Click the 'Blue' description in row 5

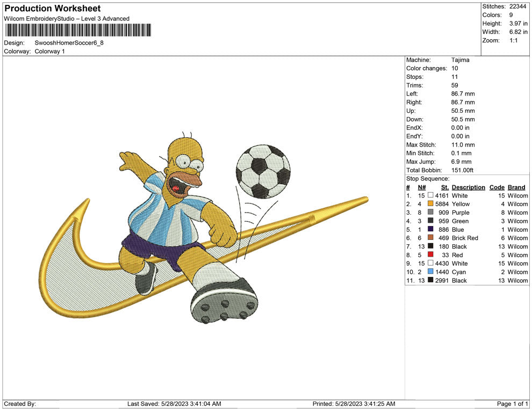pos(458,229)
